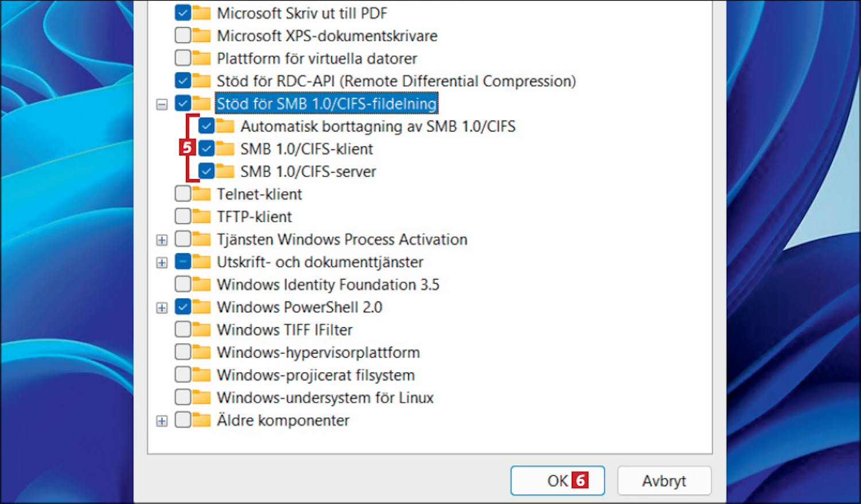
Task: Uncheck Automatisk borttagning av SMB 1.0/CIFS
Action: coord(207,126)
